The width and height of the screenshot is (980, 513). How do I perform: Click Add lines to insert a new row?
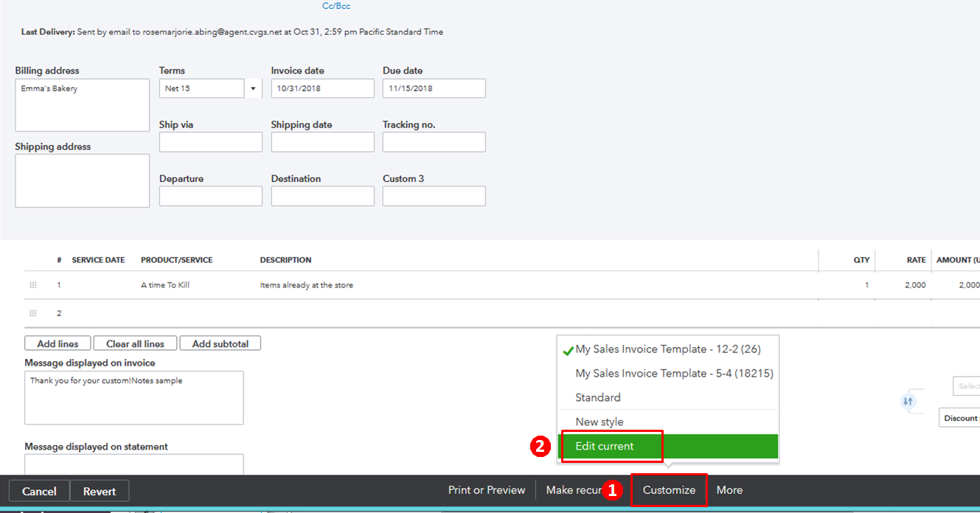pyautogui.click(x=57, y=343)
